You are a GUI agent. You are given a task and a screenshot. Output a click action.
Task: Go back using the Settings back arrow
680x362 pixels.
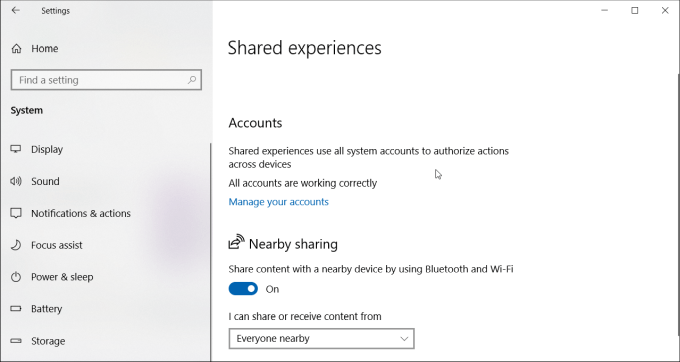coord(16,10)
